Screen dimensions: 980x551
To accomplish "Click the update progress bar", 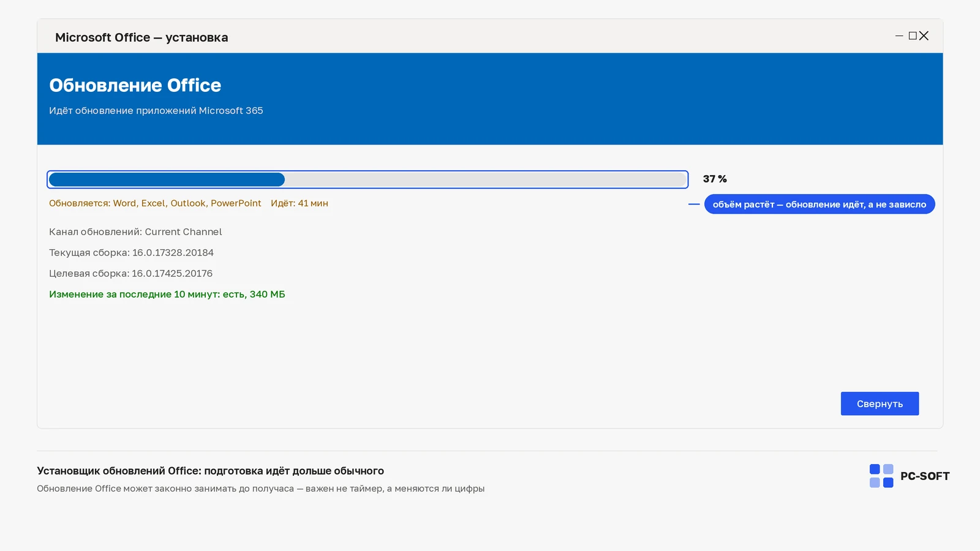I will pos(367,179).
